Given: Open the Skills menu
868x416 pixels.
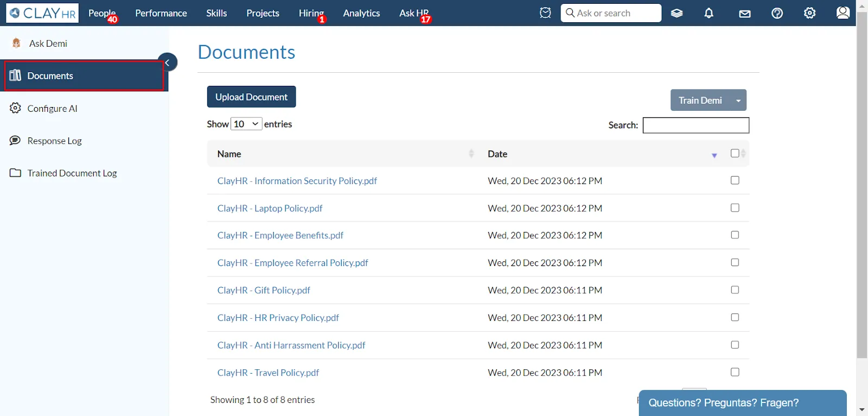Looking at the screenshot, I should coord(216,13).
